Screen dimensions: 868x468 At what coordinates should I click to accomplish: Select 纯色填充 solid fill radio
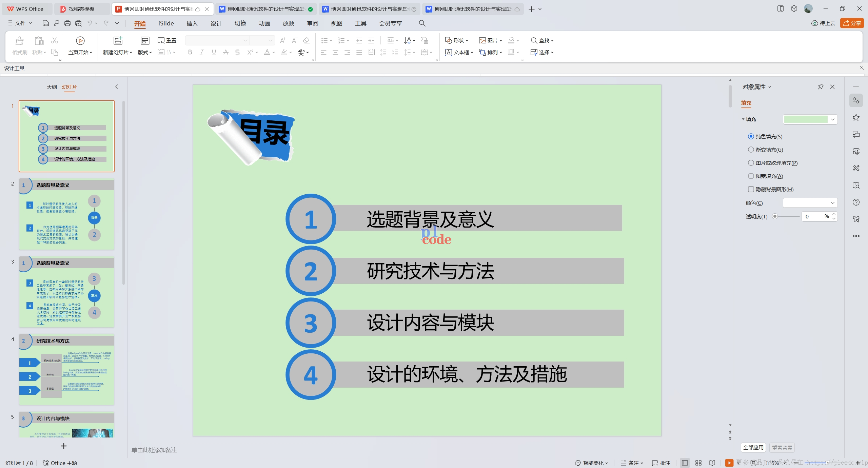751,136
